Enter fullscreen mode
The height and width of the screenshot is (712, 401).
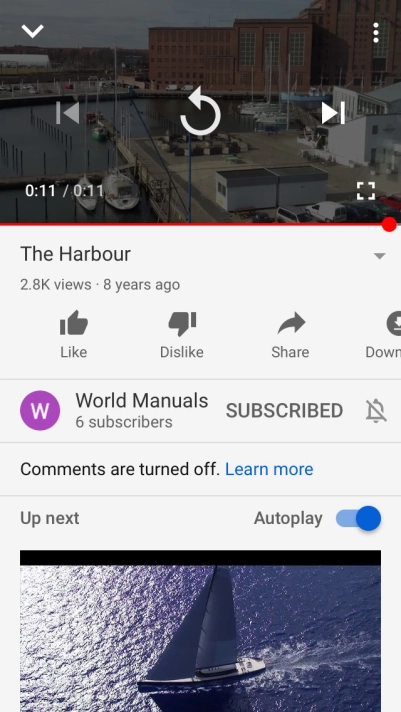366,191
